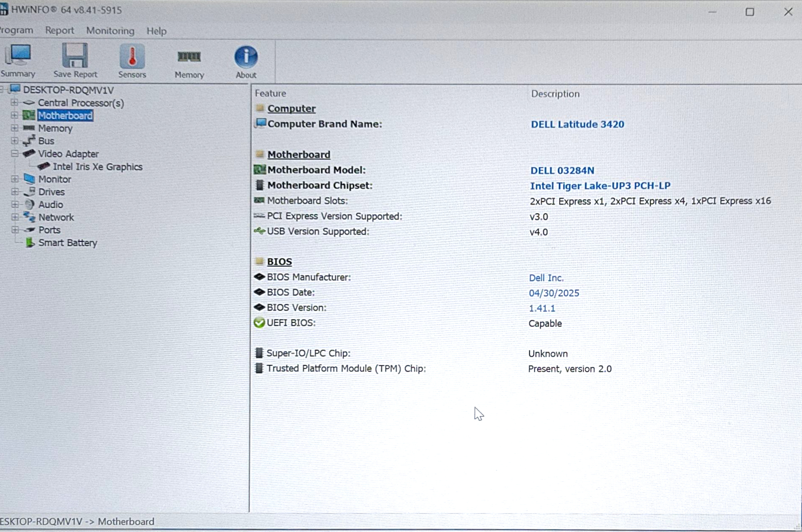
Task: Click the Super-IO/LPC Chip row label
Action: coord(308,353)
